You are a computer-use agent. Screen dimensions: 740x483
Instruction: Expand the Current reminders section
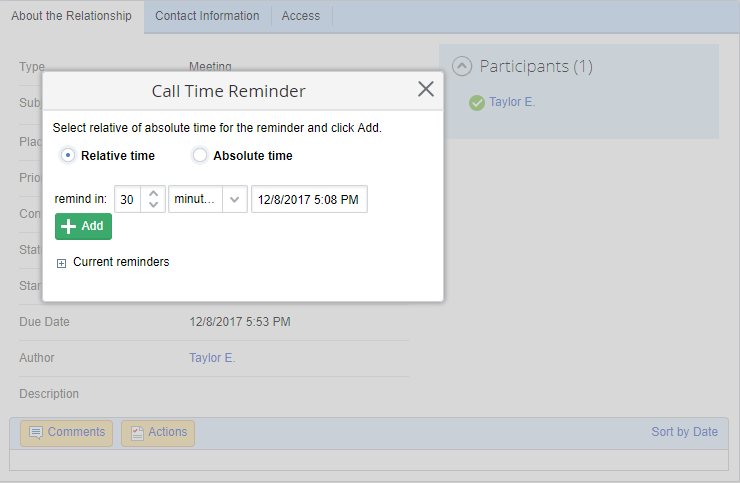(62, 263)
